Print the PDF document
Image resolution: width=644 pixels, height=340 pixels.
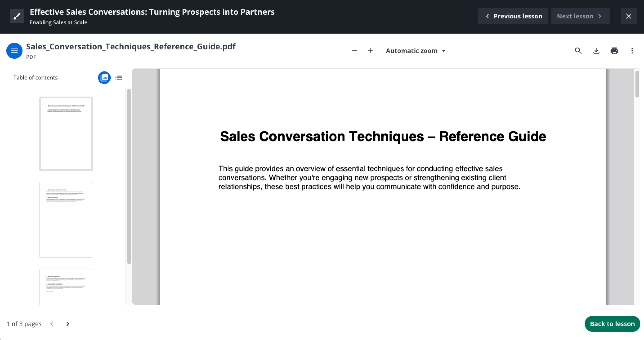(x=614, y=51)
